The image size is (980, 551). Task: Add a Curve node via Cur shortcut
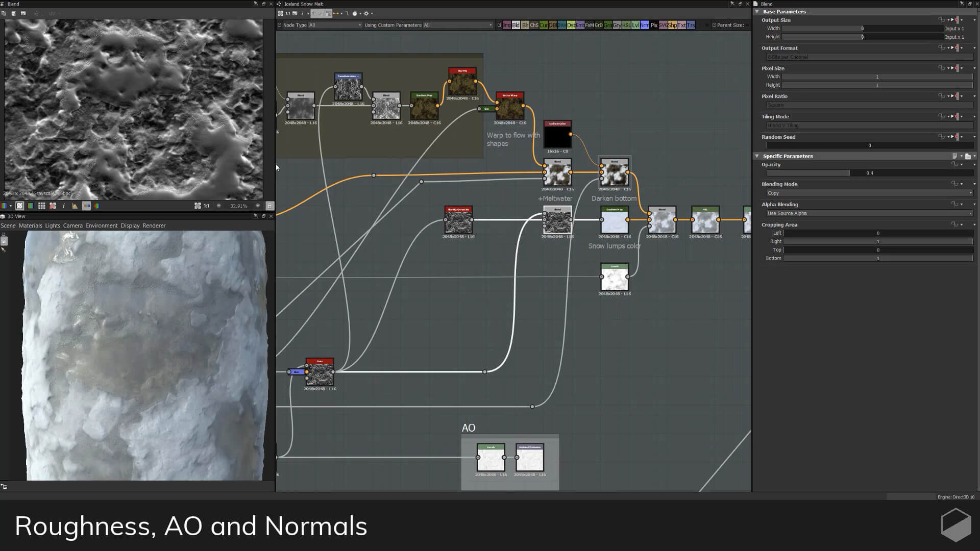tap(544, 25)
